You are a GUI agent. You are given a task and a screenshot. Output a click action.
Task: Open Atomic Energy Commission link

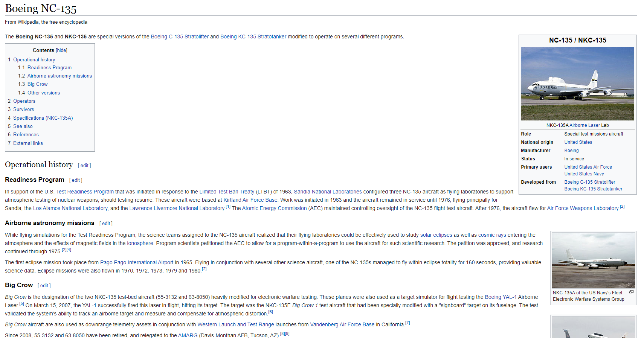(x=274, y=208)
